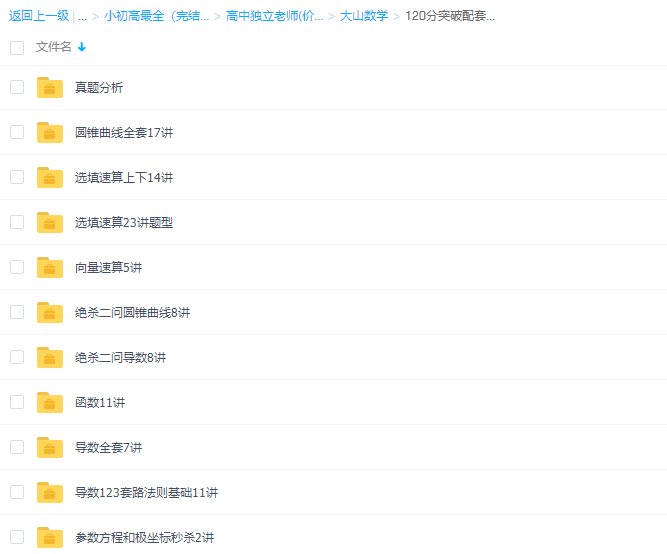Click the folder icon for 真题分析
Viewport: 667px width, 554px height.
coord(50,88)
